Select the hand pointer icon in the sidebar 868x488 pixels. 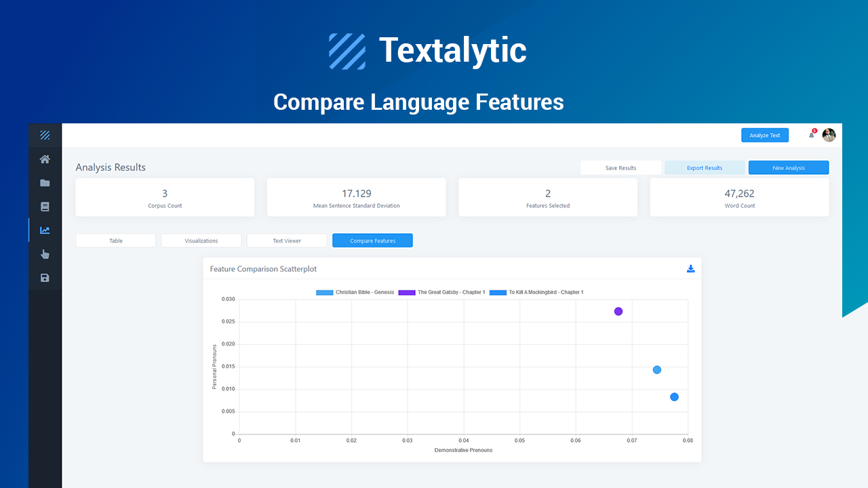[45, 253]
